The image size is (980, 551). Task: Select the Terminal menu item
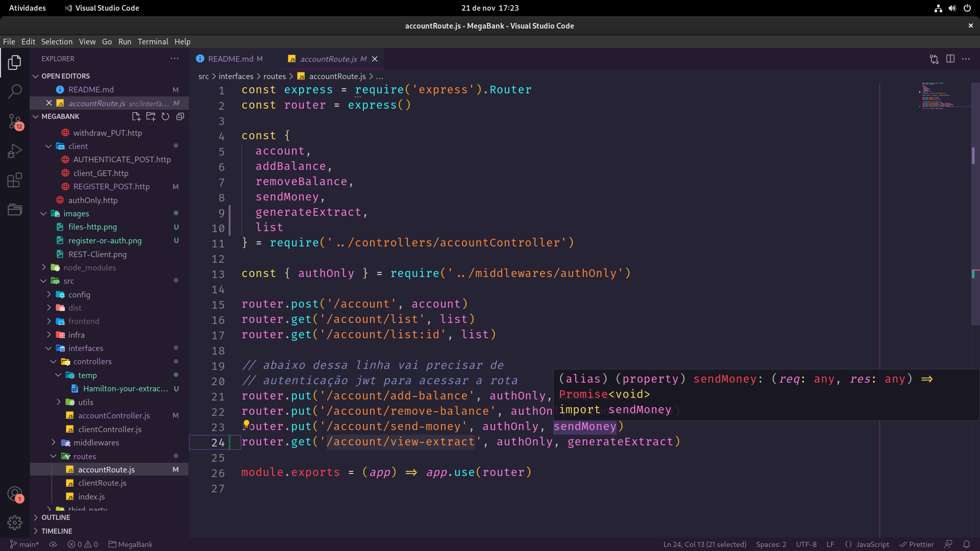152,41
